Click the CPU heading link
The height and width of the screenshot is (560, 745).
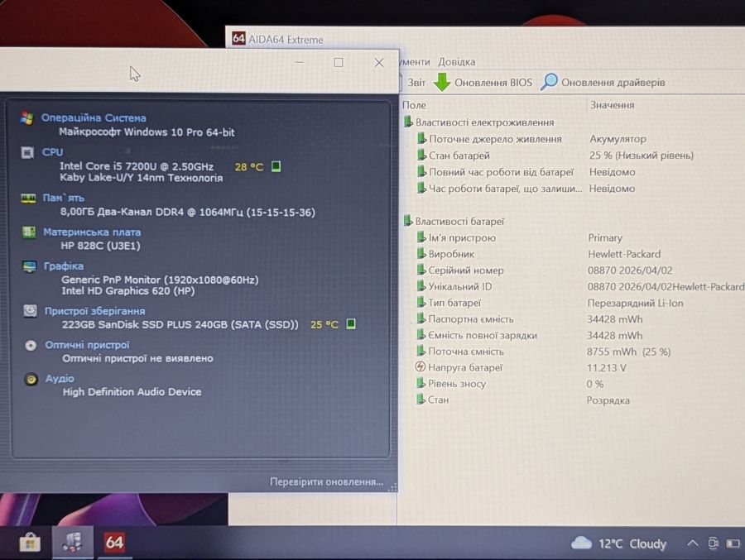point(52,152)
